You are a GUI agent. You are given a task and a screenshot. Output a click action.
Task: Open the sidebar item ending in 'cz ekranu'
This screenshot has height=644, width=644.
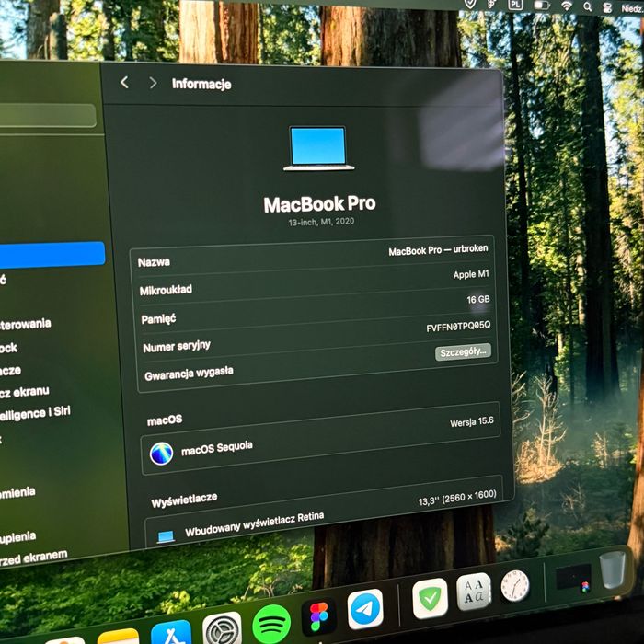tap(25, 392)
